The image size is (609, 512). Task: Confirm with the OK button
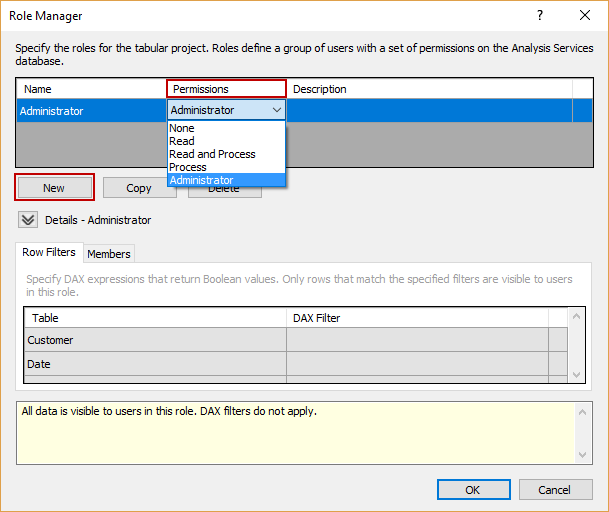(473, 490)
